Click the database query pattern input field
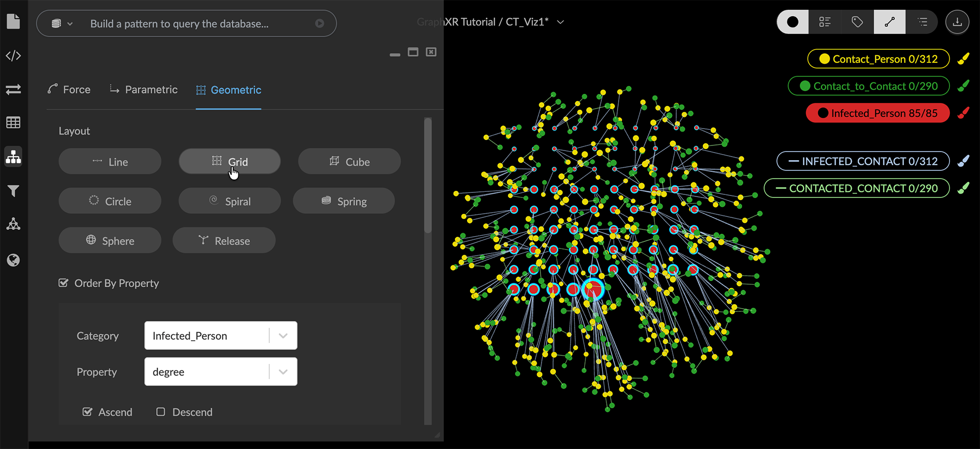The width and height of the screenshot is (980, 449). coord(194,23)
